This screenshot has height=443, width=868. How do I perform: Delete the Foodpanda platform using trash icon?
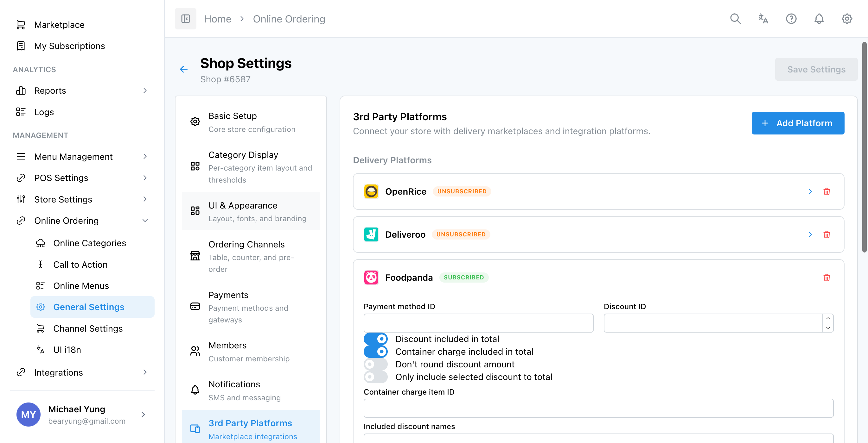click(827, 278)
